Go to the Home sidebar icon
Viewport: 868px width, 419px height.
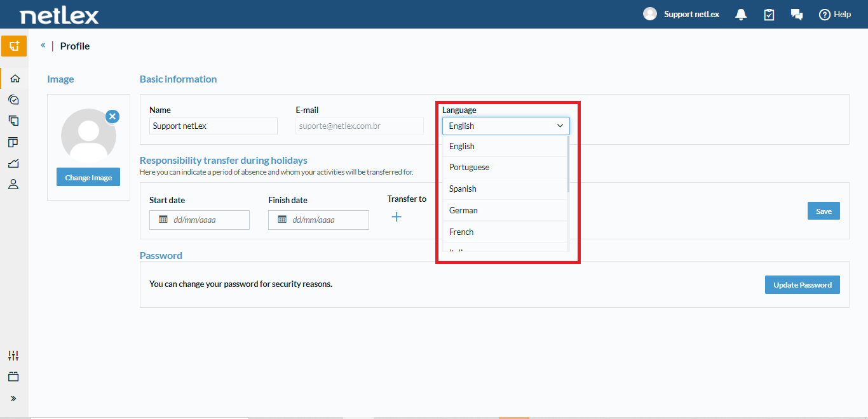[14, 79]
